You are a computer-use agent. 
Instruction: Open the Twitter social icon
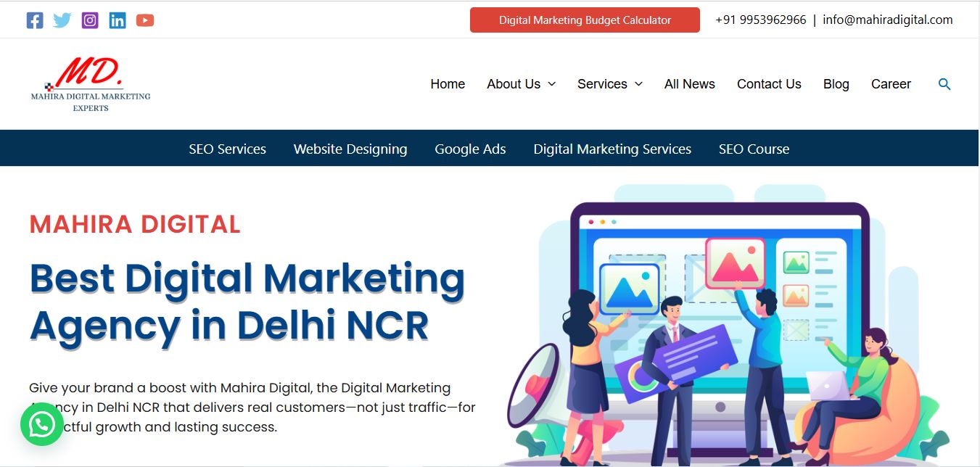coord(62,20)
